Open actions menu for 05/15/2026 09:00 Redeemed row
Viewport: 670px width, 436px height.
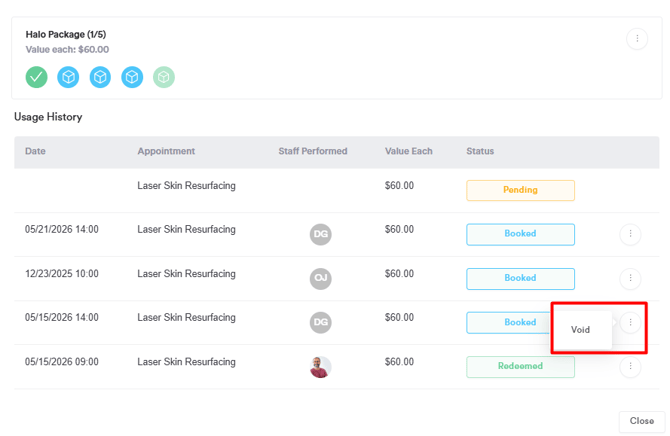tap(630, 366)
